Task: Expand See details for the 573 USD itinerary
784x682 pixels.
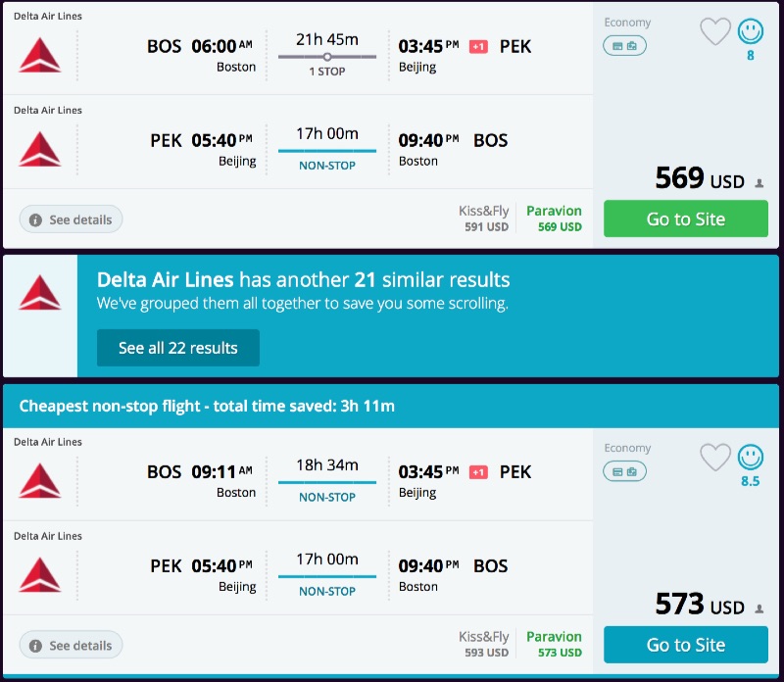Action: pyautogui.click(x=71, y=645)
